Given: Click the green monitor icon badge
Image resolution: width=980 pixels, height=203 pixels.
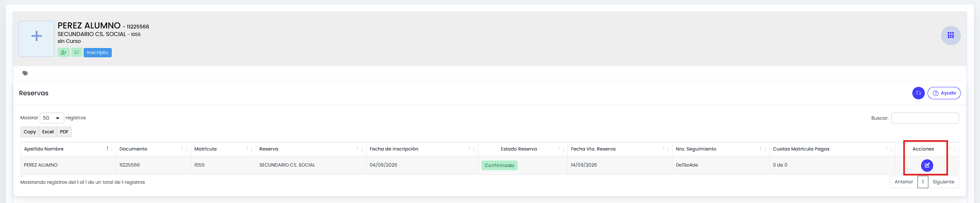Looking at the screenshot, I should tap(77, 52).
